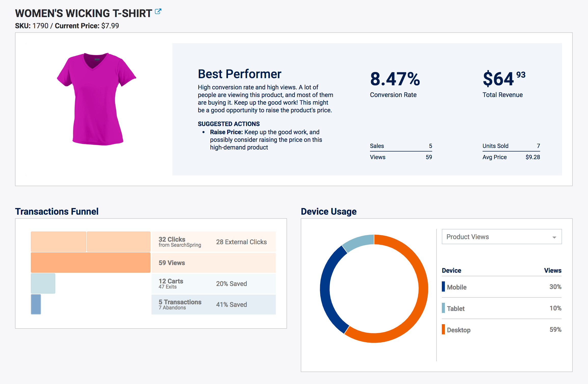Click the SearchSpring clicks funnel segment
Image resolution: width=588 pixels, height=384 pixels.
(x=59, y=241)
